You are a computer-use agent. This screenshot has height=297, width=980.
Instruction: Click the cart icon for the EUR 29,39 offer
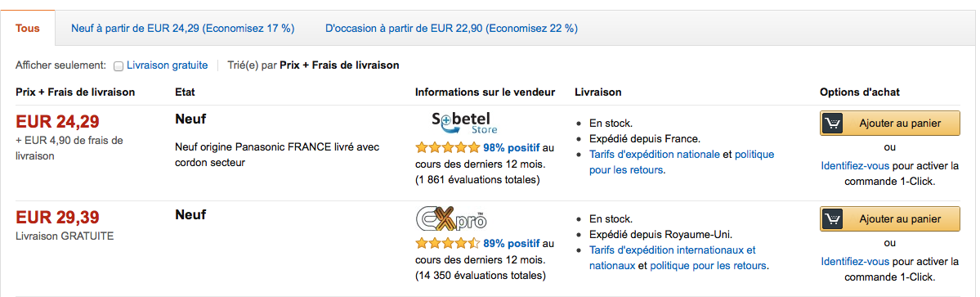pyautogui.click(x=832, y=218)
